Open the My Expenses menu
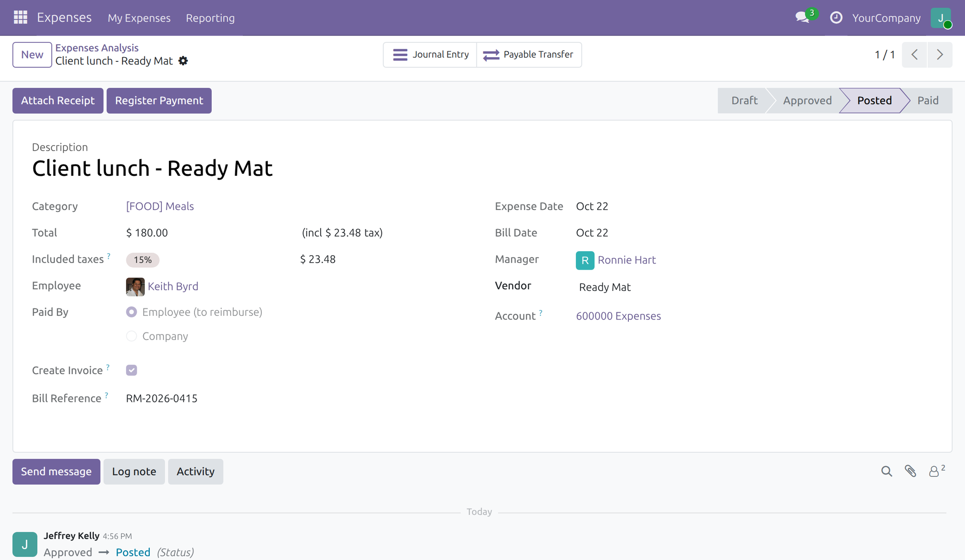Image resolution: width=965 pixels, height=560 pixels. point(139,18)
